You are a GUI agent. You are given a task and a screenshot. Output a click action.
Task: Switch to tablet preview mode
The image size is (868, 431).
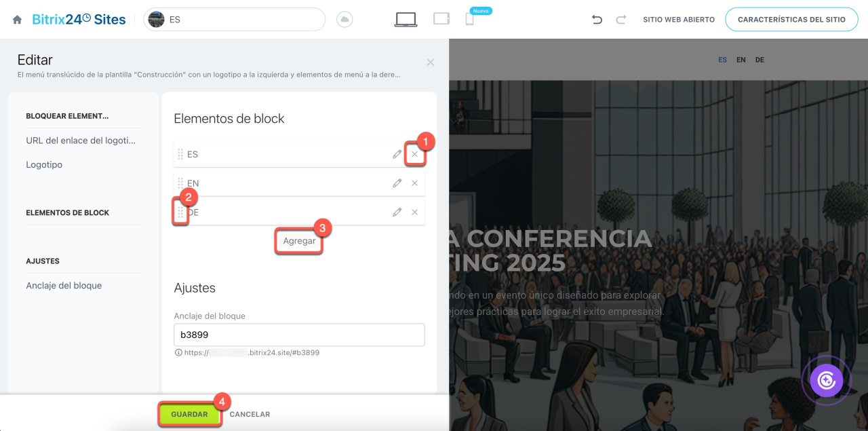pyautogui.click(x=441, y=19)
